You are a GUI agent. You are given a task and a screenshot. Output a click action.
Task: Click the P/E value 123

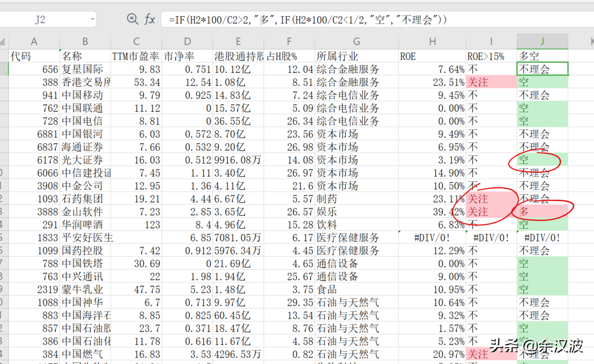pos(136,225)
